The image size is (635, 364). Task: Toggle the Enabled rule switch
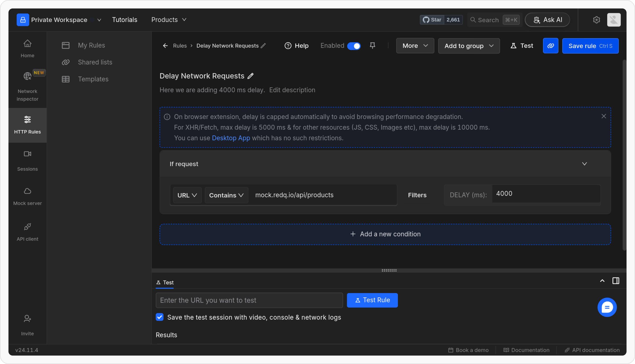[x=354, y=46]
